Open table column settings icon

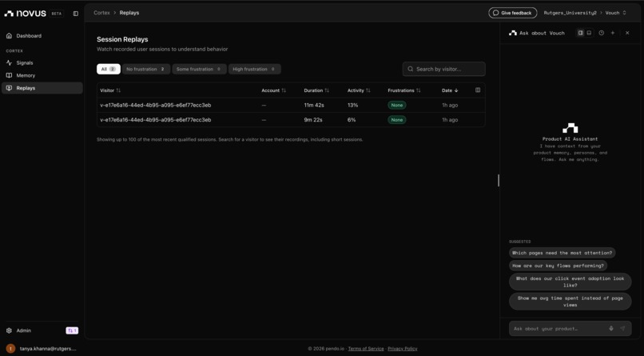coord(478,90)
